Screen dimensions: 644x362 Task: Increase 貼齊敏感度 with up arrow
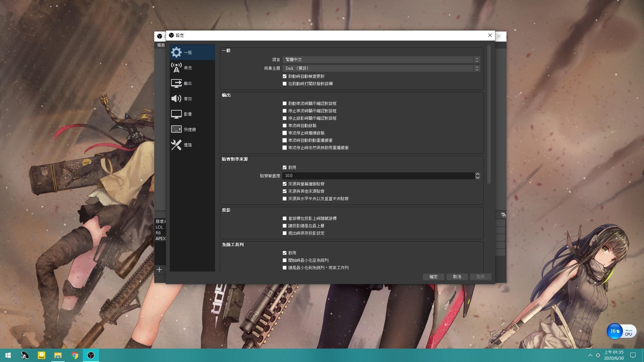click(477, 174)
